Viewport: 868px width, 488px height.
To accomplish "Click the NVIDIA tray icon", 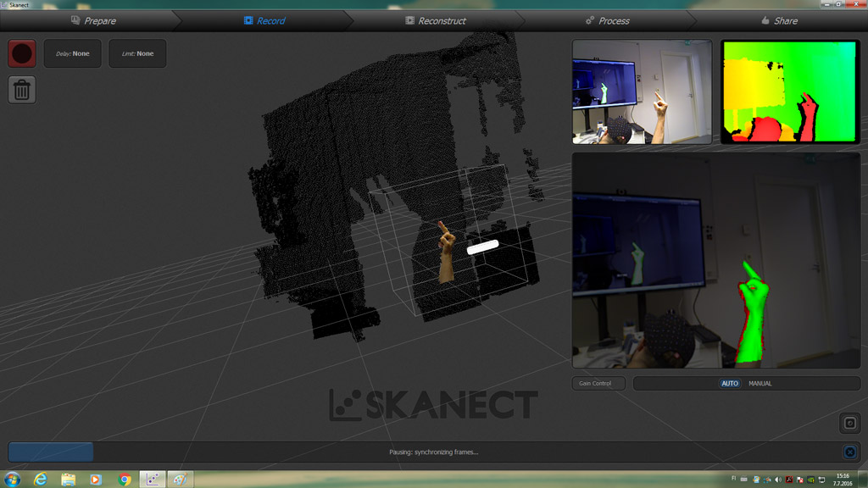I will coord(811,480).
